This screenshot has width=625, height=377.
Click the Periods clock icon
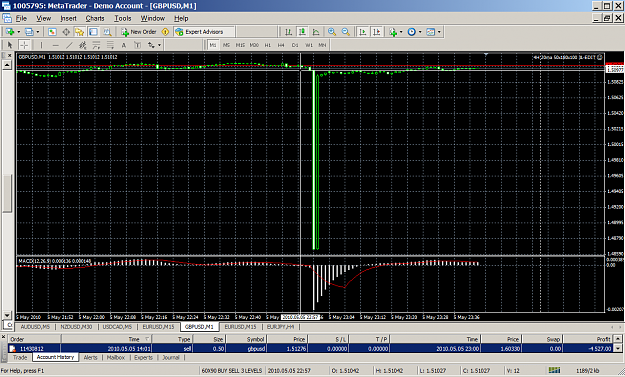[x=412, y=32]
